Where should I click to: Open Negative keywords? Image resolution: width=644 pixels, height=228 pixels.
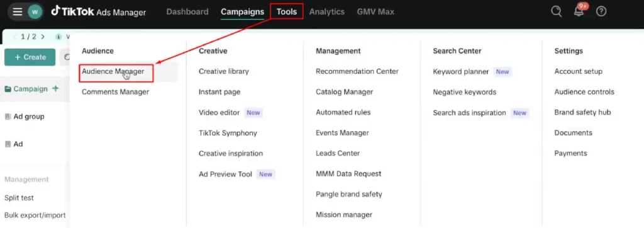(x=465, y=92)
